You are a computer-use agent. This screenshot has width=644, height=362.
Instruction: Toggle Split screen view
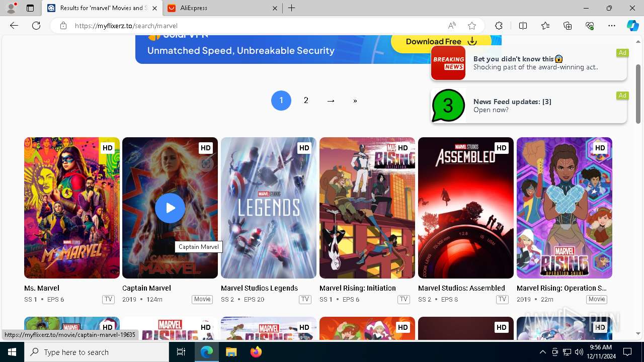523,26
